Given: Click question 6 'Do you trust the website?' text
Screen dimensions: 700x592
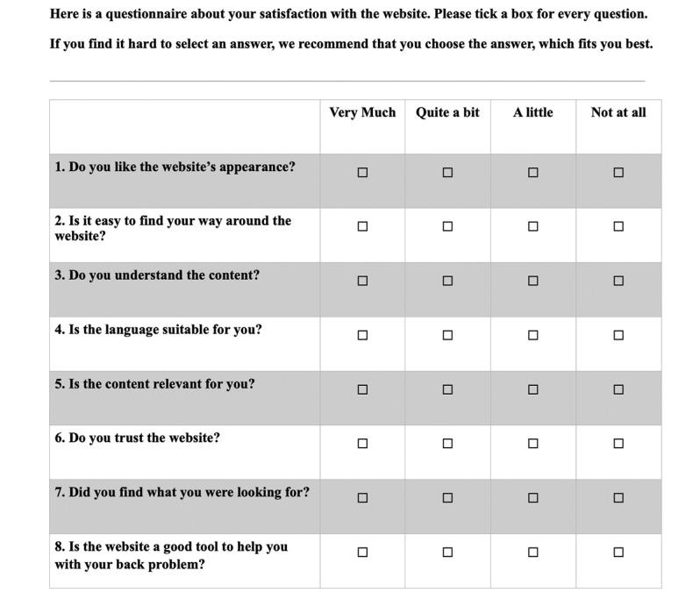Looking at the screenshot, I should click(137, 438).
